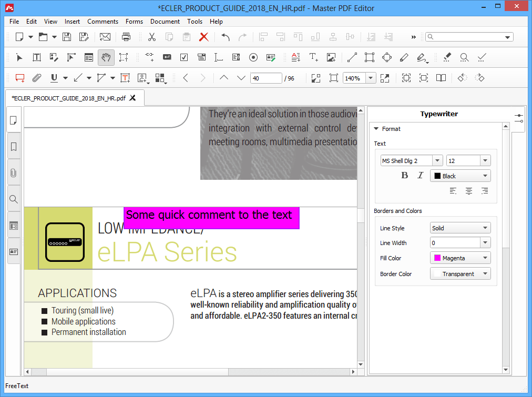Viewport: 532px width, 397px height.
Task: Select the Rectangle drawing tool
Action: tap(370, 57)
